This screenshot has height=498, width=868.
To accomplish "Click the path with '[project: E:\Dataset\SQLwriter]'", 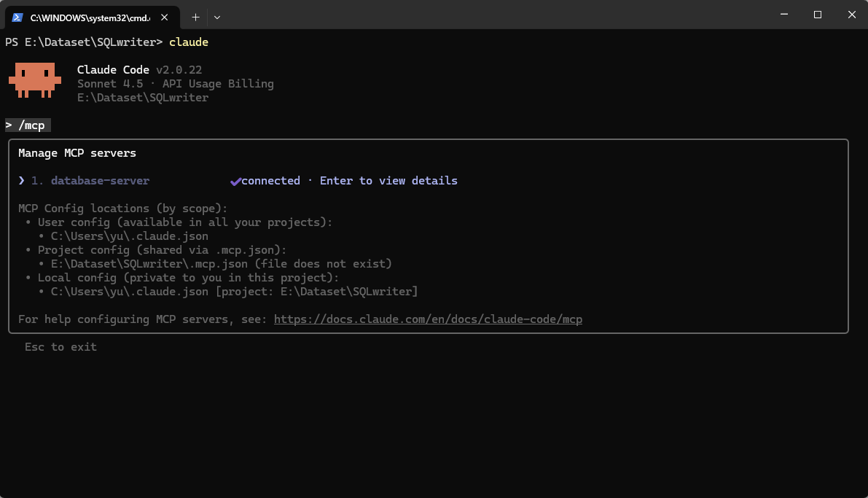I will 234,292.
